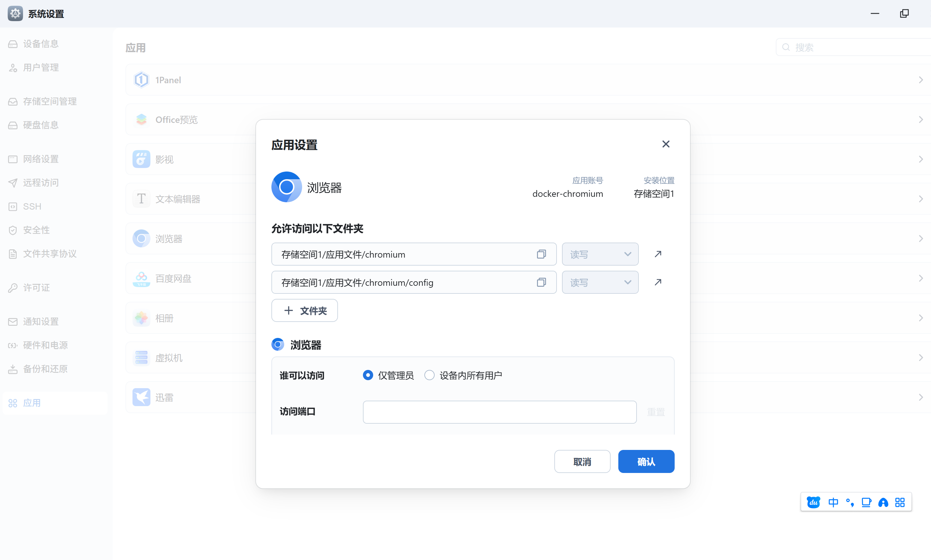Copy the chromium folder path
The image size is (931, 560).
[541, 254]
